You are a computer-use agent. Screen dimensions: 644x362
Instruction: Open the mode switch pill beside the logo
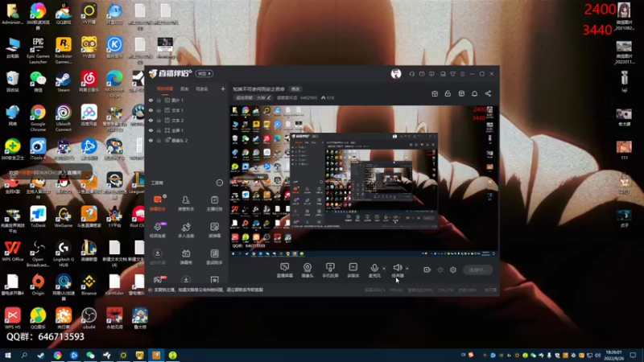204,74
